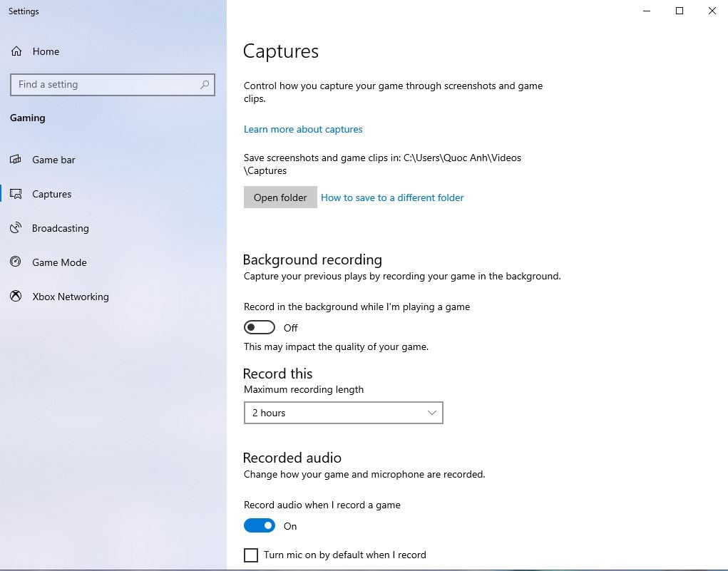
Task: Click the Recorded audio heading
Action: click(x=292, y=458)
